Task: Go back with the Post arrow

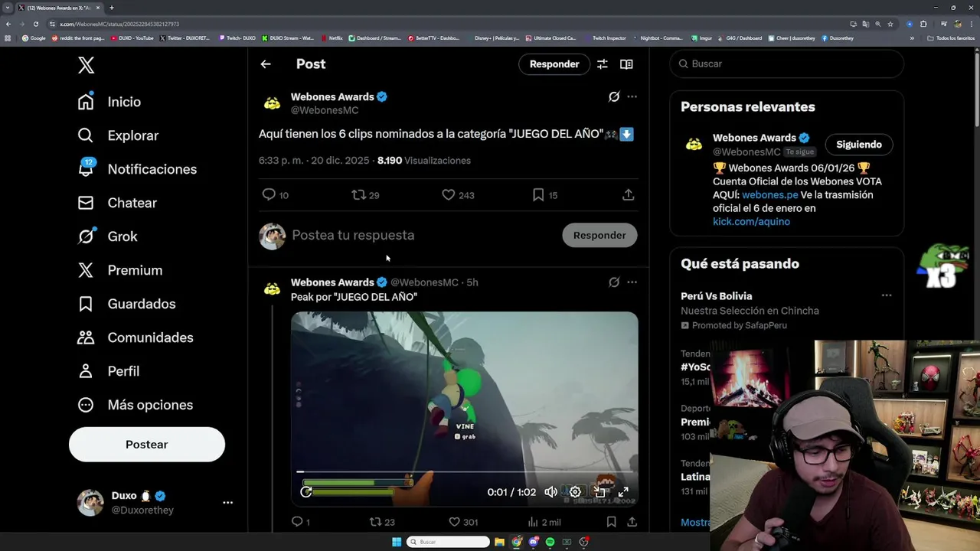Action: point(266,64)
